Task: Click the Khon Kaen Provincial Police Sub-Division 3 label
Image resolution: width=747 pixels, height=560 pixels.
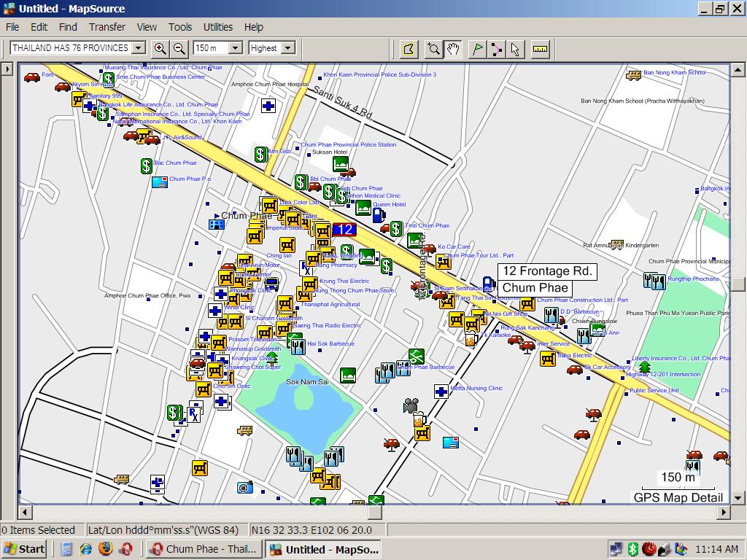Action: point(379,75)
